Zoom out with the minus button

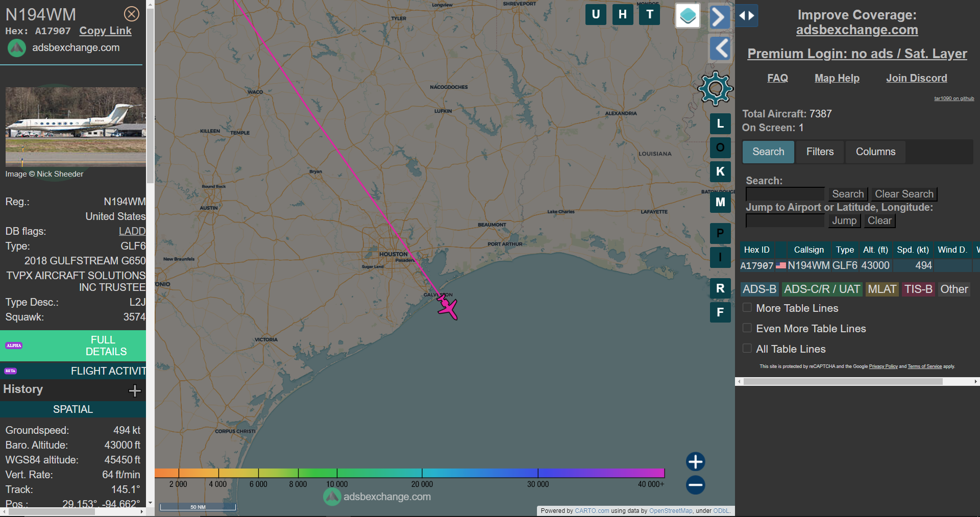pyautogui.click(x=695, y=485)
